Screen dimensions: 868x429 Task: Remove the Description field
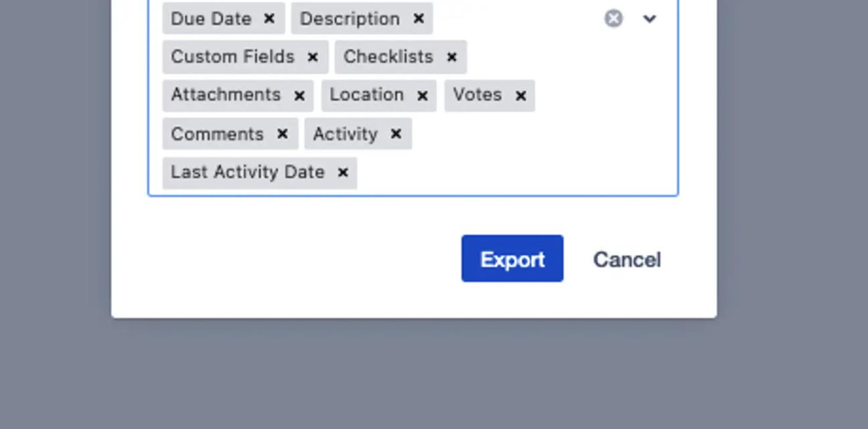(x=418, y=19)
